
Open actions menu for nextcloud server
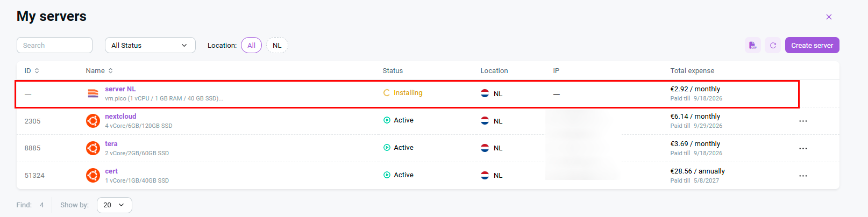click(x=803, y=121)
